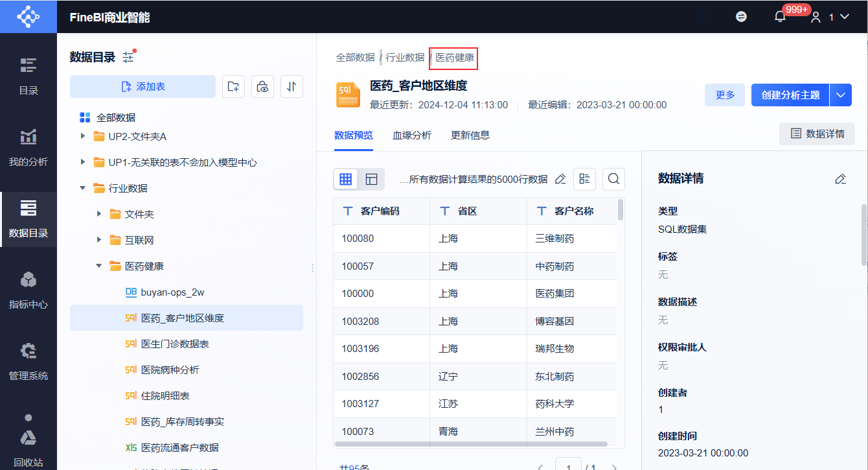Select 医药_客户地区维度 in the tree

pos(187,318)
